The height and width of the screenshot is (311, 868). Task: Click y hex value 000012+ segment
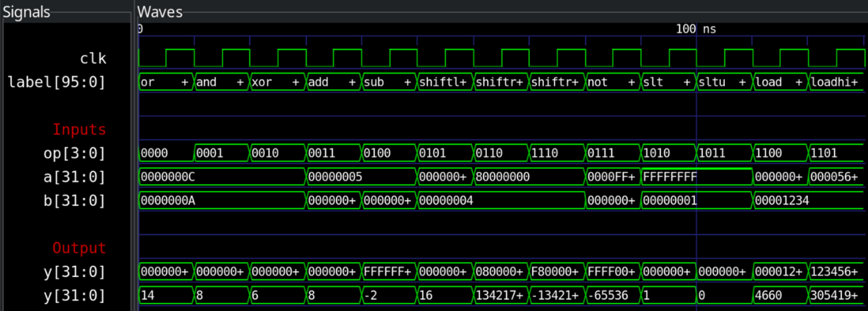pos(780,272)
